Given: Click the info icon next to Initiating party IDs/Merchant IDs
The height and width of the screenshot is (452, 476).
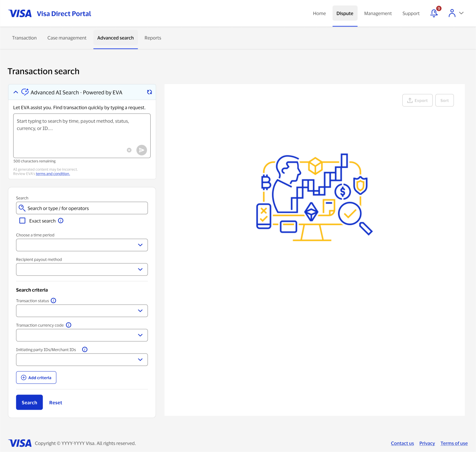Looking at the screenshot, I should [85, 349].
